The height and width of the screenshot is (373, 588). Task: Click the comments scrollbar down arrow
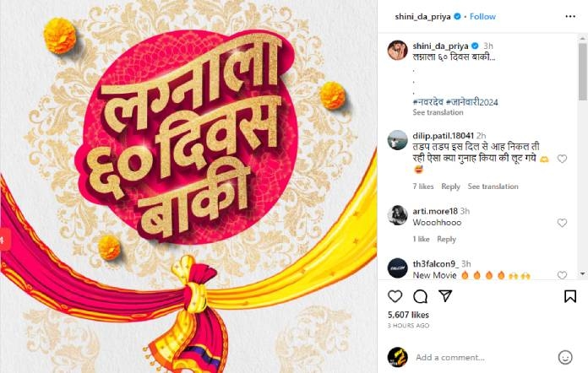[582, 273]
